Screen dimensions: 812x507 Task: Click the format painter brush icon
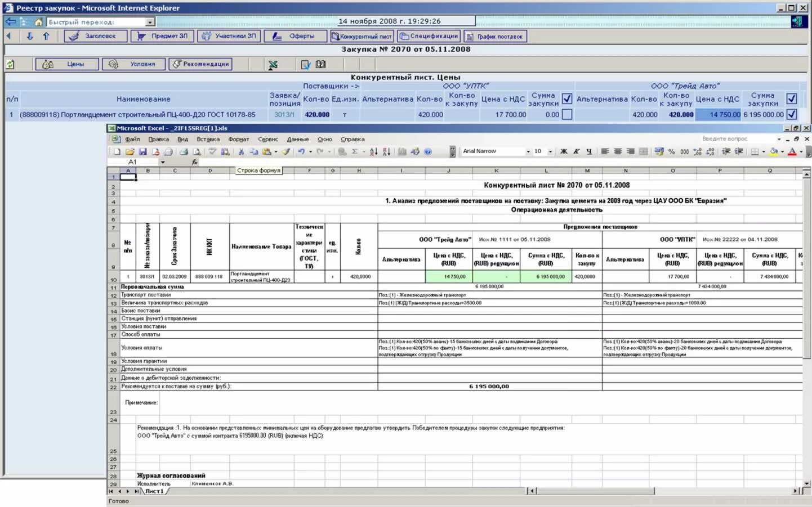[287, 151]
